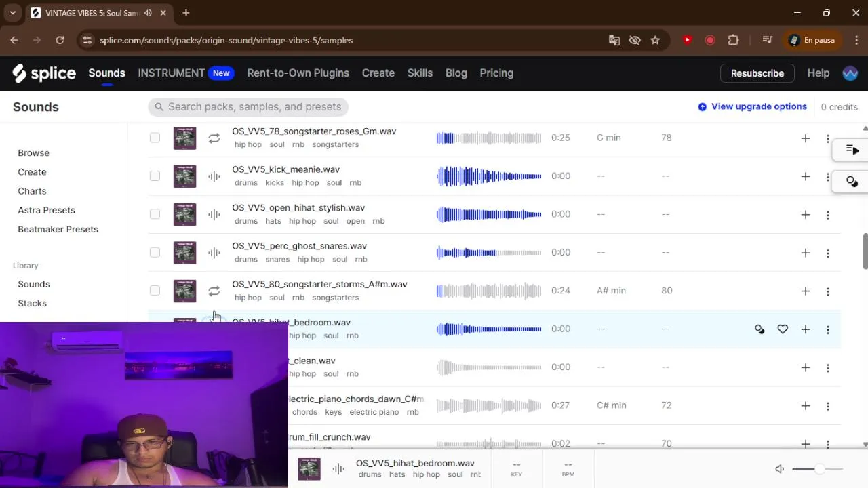The height and width of the screenshot is (488, 868).
Task: Click the page vertical scrollbar thumb
Action: point(865,251)
